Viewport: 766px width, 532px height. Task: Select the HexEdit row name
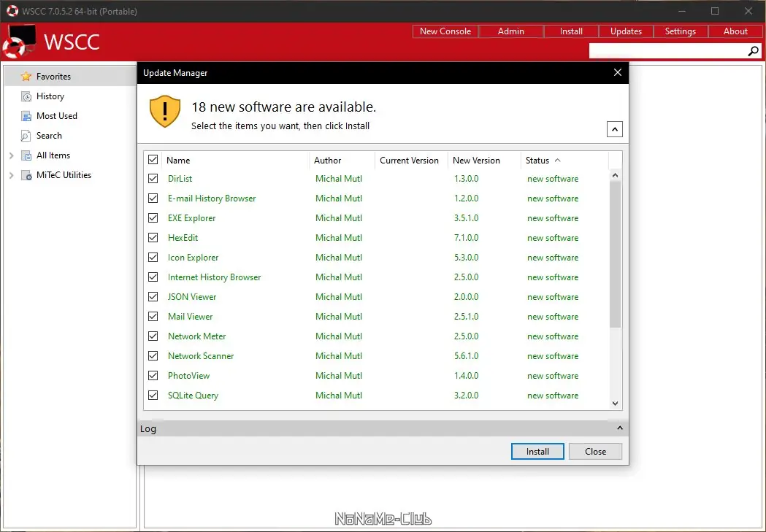[183, 238]
